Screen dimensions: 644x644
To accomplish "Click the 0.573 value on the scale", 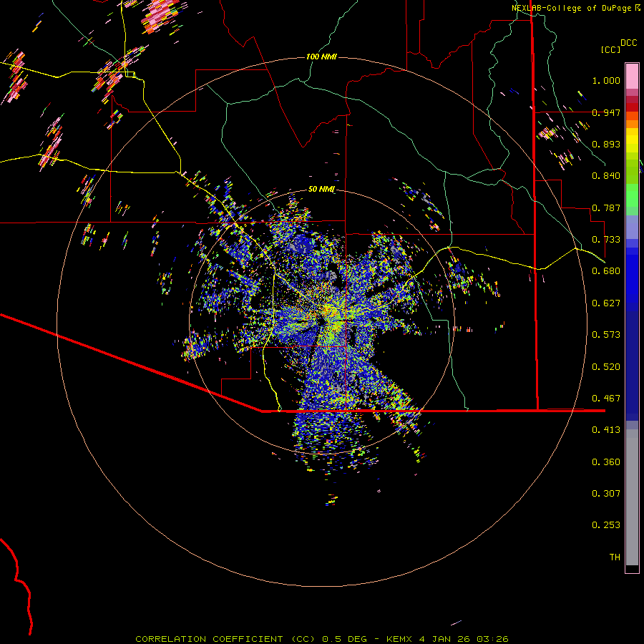I will [606, 335].
